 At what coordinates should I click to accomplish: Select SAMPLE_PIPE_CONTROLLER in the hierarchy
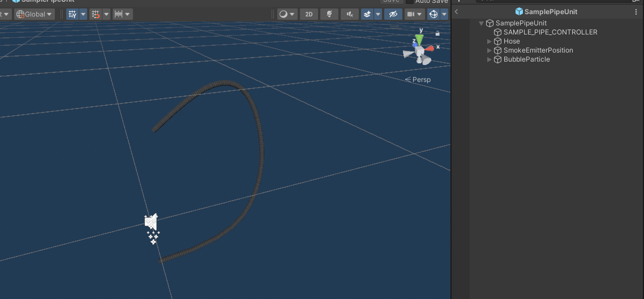point(551,32)
